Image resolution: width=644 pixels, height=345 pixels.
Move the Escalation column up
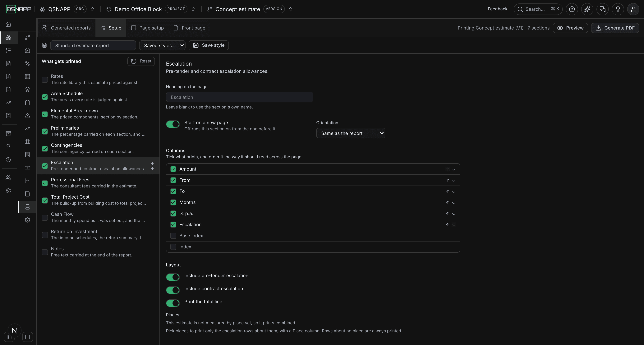coord(448,224)
